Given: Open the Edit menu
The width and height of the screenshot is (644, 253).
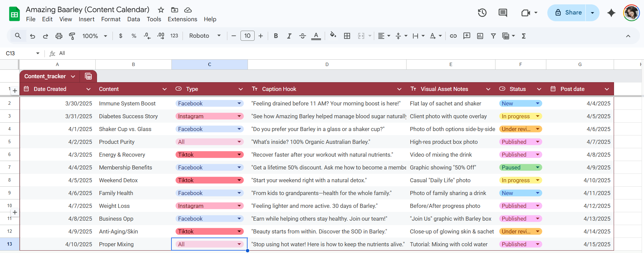Looking at the screenshot, I should pos(47,19).
